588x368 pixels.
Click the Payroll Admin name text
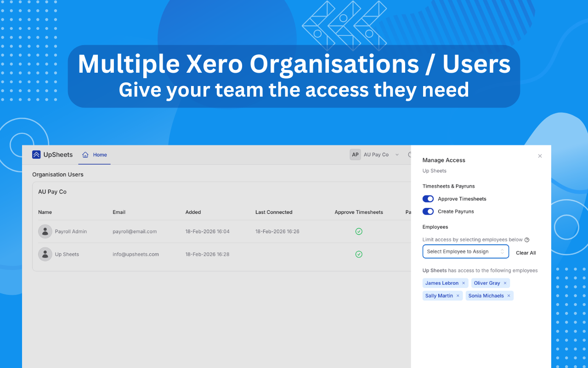pyautogui.click(x=71, y=231)
